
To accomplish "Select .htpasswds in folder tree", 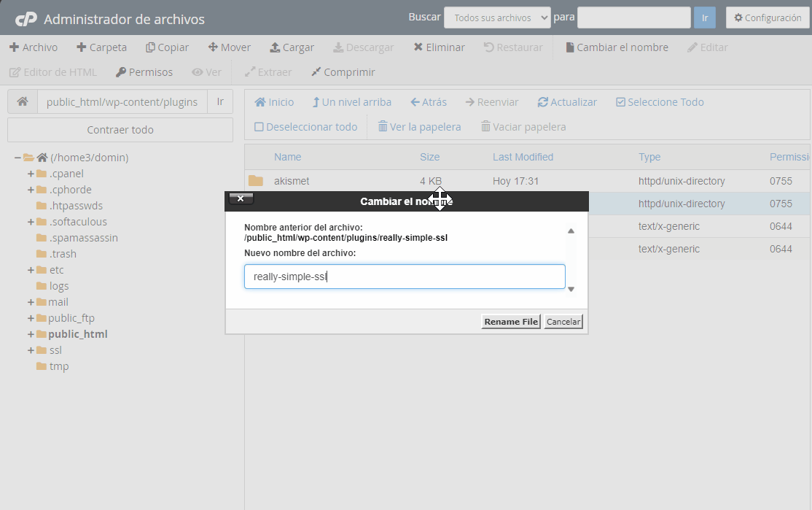I will click(76, 206).
